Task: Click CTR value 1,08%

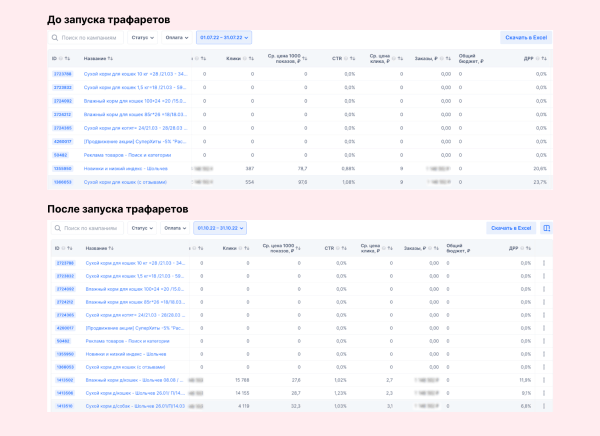Action: [x=348, y=182]
